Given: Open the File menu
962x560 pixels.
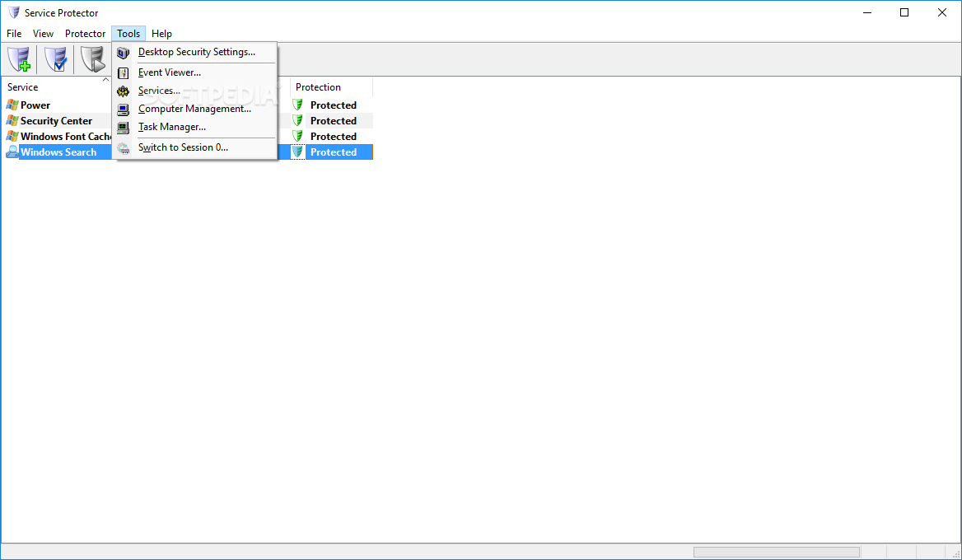Looking at the screenshot, I should (x=14, y=34).
